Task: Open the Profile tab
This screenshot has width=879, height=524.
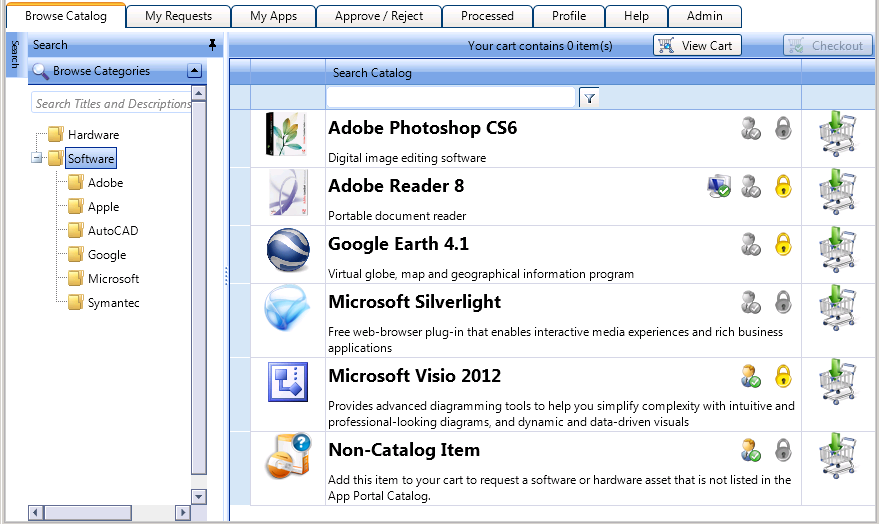Action: click(569, 16)
